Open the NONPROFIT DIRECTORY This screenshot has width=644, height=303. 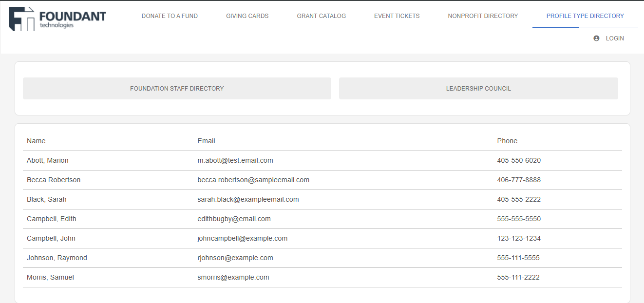pos(483,16)
